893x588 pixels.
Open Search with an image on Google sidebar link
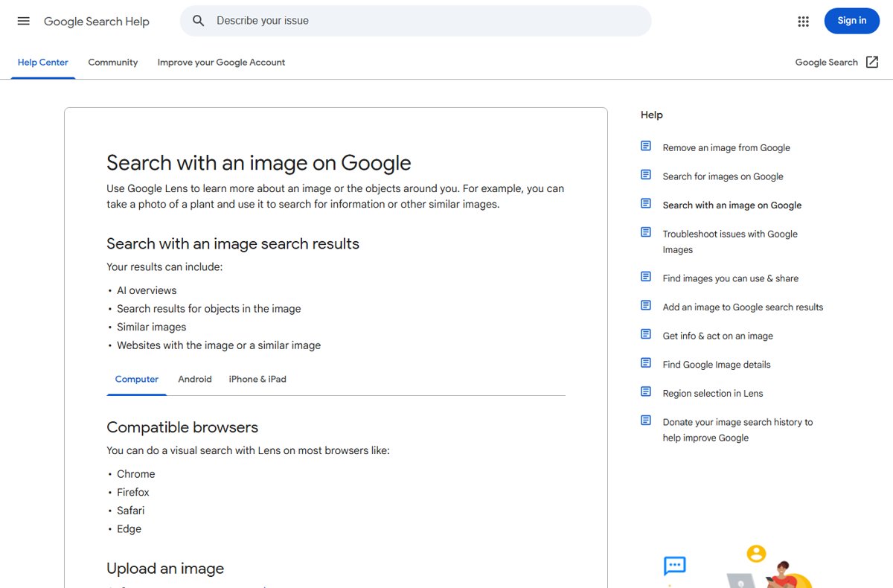732,205
